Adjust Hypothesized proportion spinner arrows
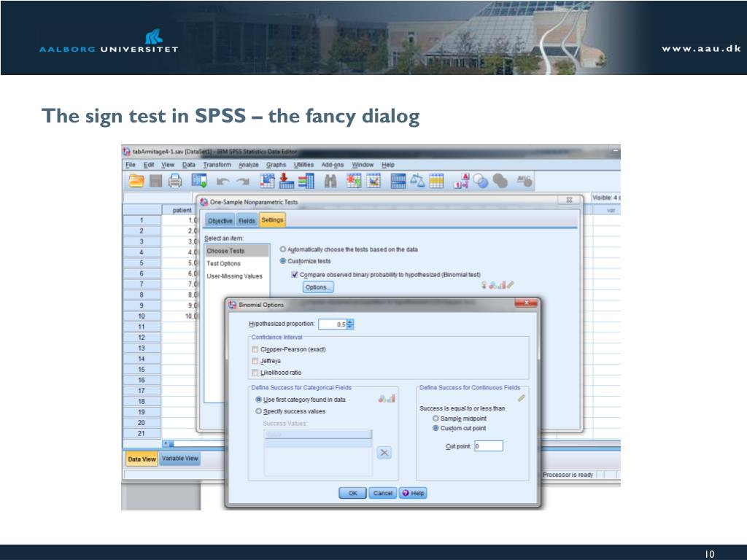The image size is (747, 560). pyautogui.click(x=350, y=324)
